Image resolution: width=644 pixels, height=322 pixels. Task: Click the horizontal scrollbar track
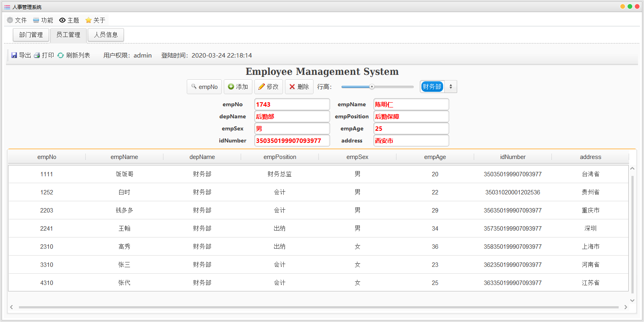318,307
